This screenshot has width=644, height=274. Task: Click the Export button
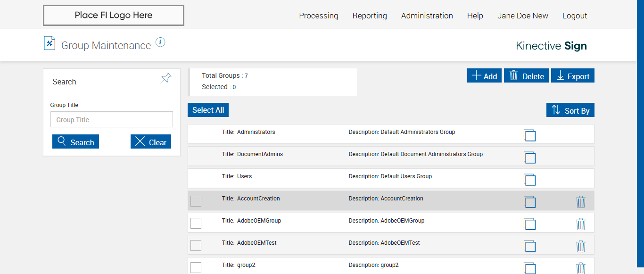573,76
